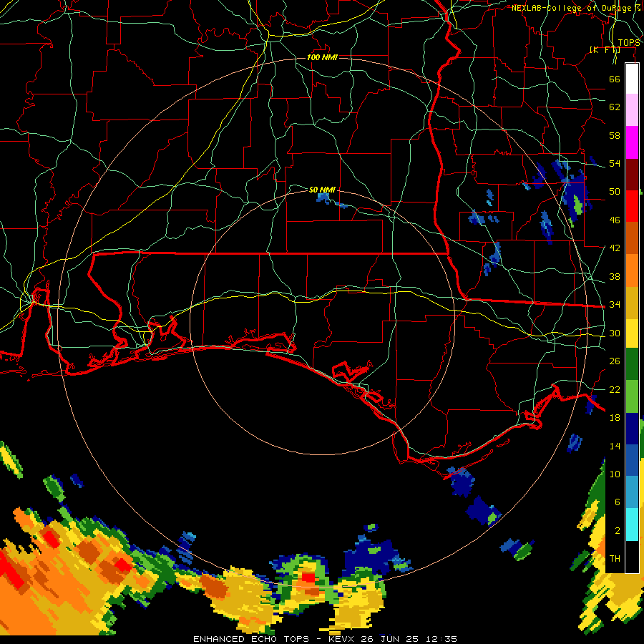Click the 50 NMI range ring label
Screen dimensions: 644x644
[322, 190]
